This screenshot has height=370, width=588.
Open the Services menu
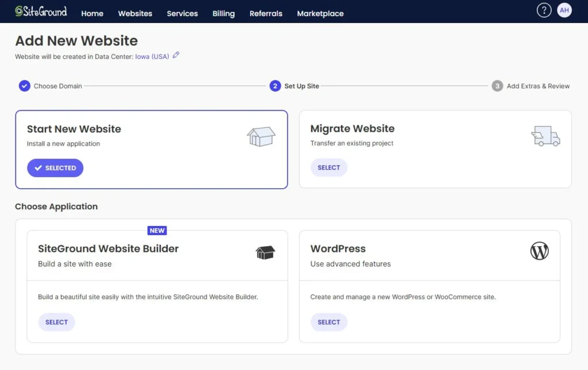(182, 14)
